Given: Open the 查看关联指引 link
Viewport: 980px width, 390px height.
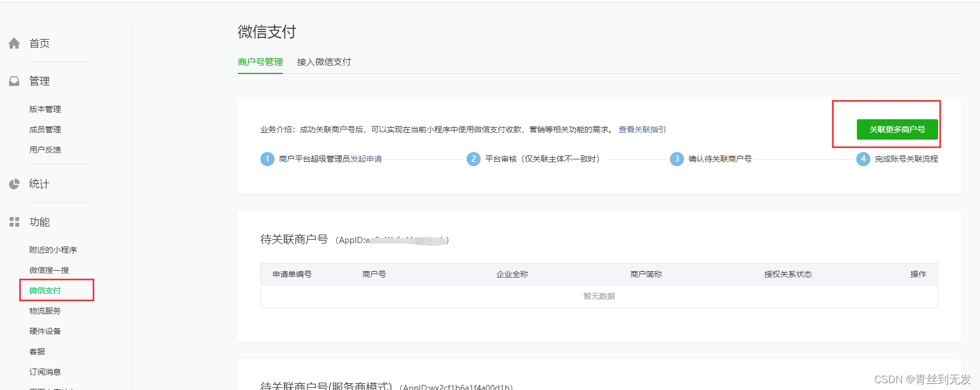Looking at the screenshot, I should 642,129.
